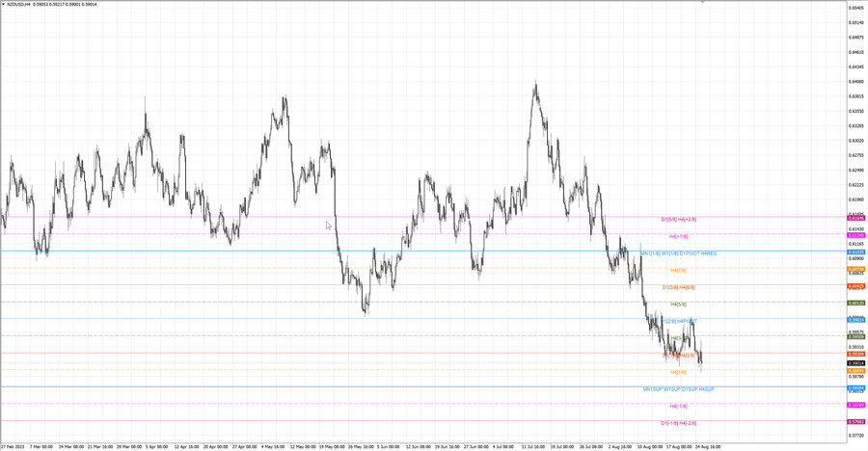Click the 4 Jul 08:00 time axis label
The image size is (868, 451).
504,446
